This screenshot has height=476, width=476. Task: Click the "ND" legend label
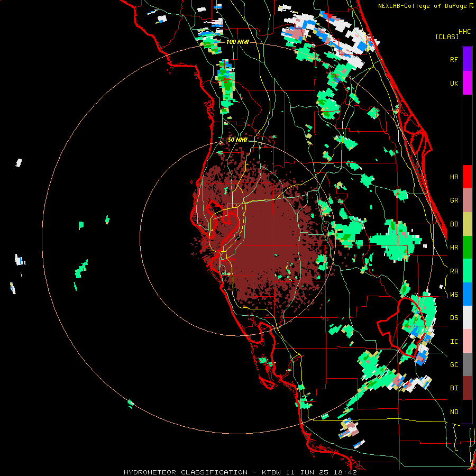454,412
